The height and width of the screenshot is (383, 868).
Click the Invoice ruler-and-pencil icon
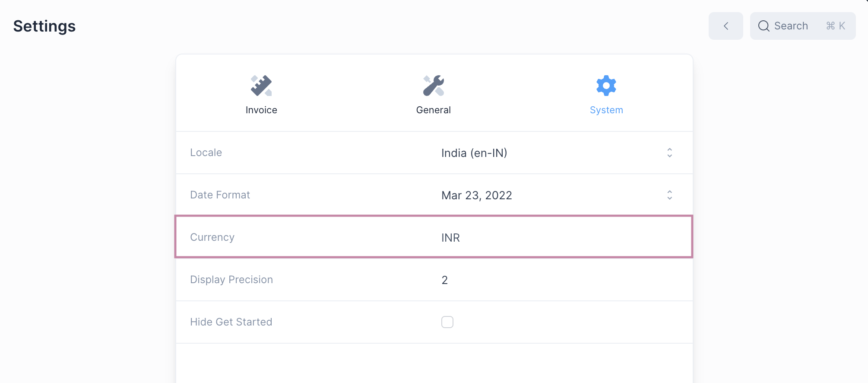(x=261, y=86)
